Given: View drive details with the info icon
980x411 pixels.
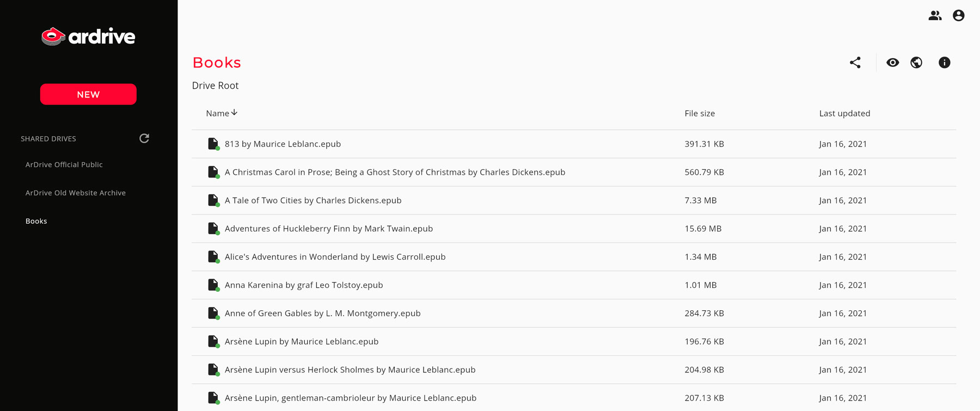Looking at the screenshot, I should coord(945,63).
